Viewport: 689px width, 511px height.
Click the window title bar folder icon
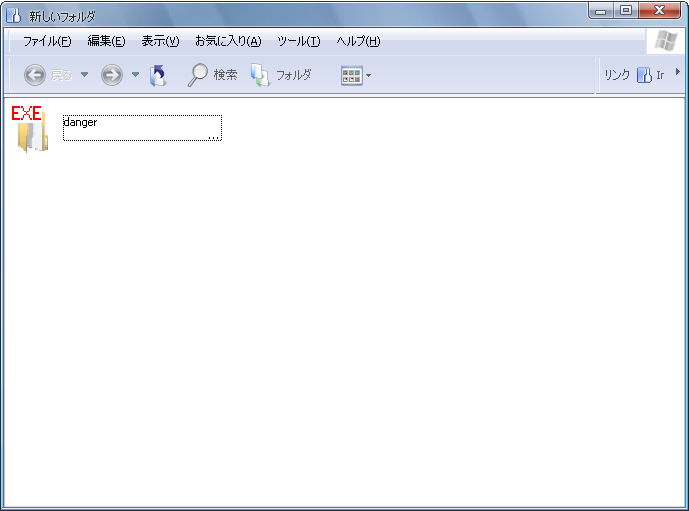(14, 15)
